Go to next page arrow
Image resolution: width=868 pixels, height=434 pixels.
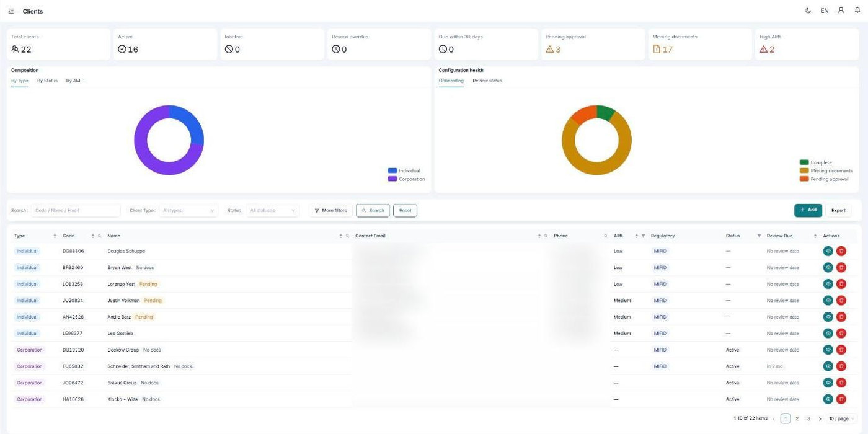tap(820, 418)
